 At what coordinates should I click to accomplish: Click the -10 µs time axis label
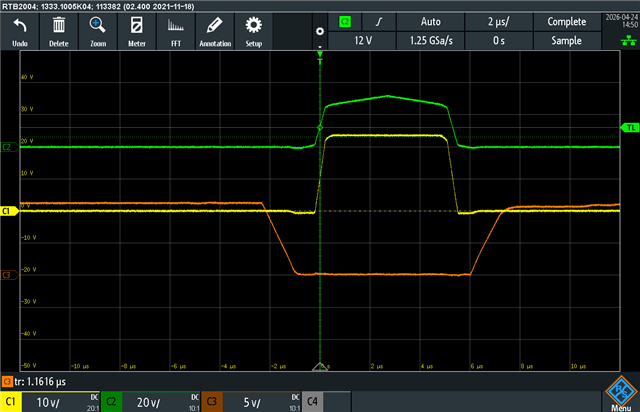pos(80,366)
